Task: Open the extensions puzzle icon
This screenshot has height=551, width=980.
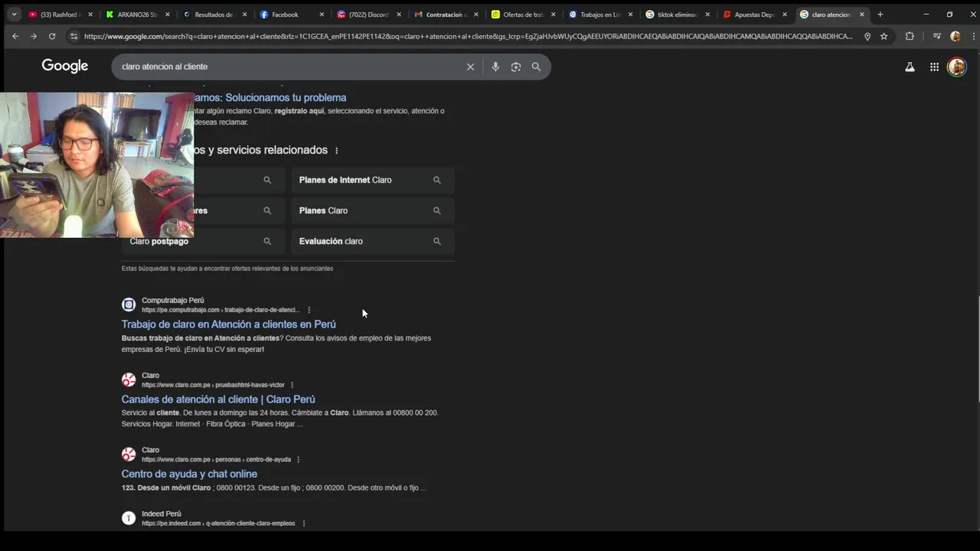Action: (910, 36)
